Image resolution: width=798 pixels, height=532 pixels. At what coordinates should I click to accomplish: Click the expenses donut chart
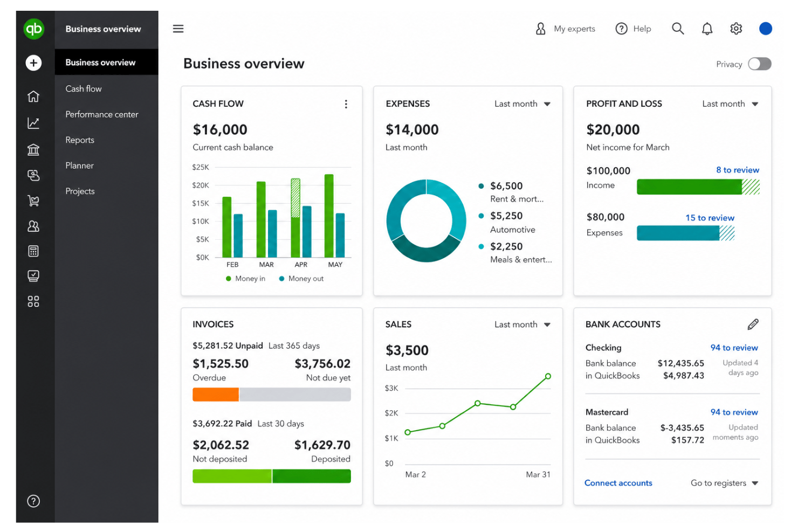(426, 221)
